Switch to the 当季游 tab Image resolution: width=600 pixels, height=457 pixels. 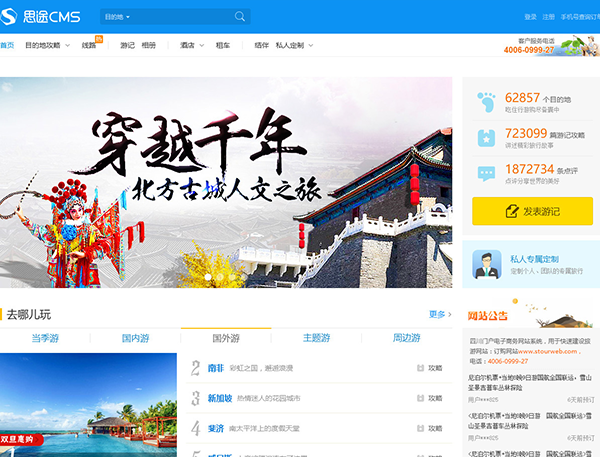pos(45,338)
